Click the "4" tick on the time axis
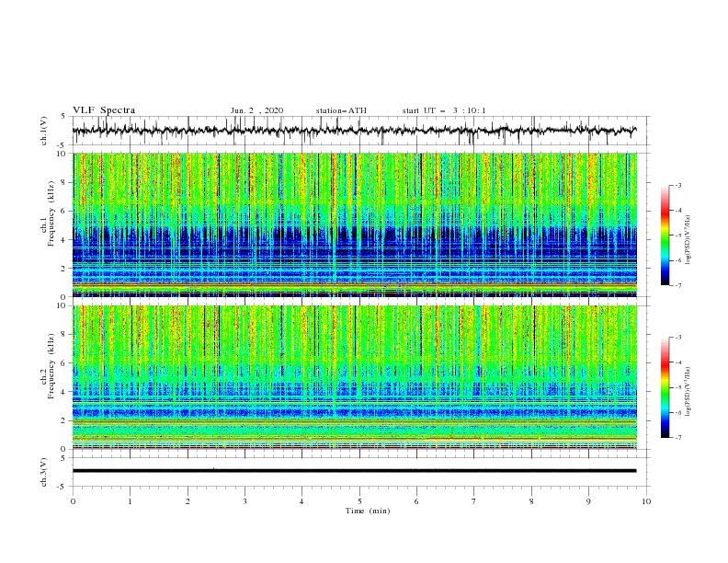Image resolution: width=728 pixels, height=563 pixels. coord(301,501)
